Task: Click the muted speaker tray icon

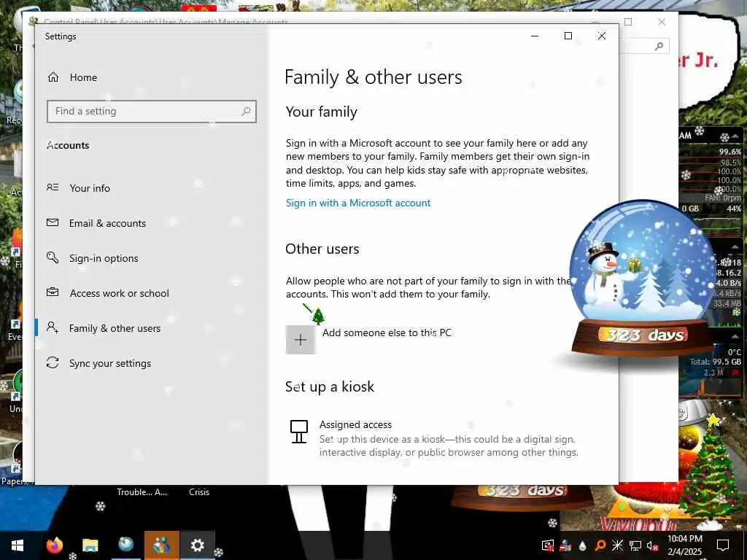Action: pos(652,545)
